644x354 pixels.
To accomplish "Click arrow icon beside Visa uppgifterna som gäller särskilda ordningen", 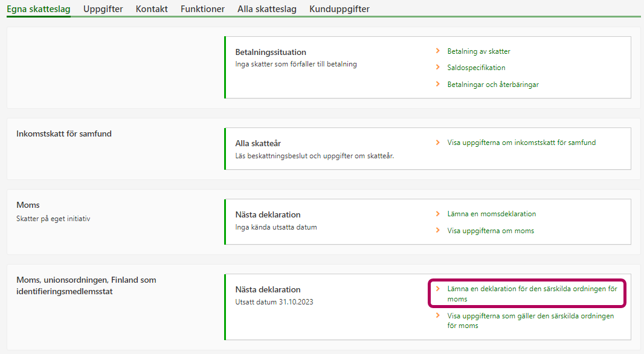I will coord(438,316).
